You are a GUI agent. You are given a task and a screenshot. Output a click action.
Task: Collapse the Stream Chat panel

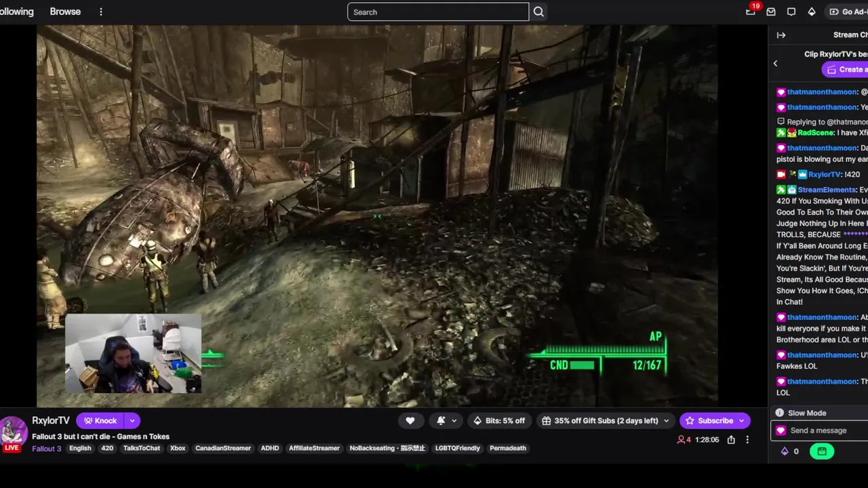point(781,35)
